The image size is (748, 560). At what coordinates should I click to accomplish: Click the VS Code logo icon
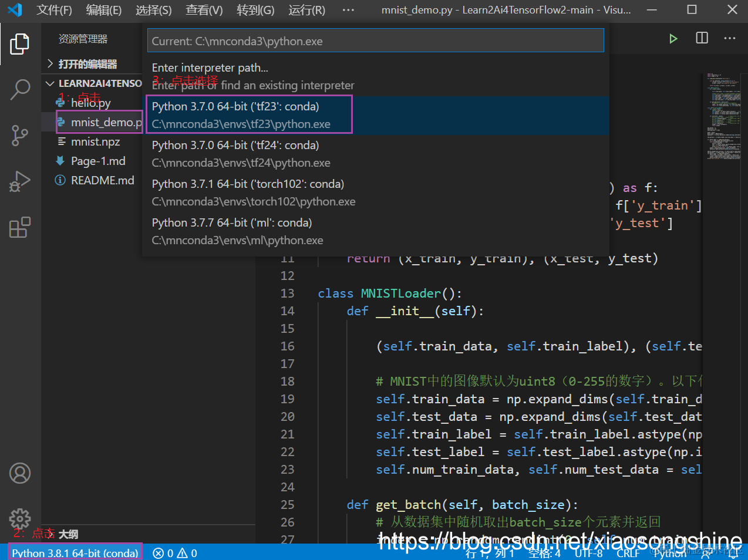coord(15,10)
